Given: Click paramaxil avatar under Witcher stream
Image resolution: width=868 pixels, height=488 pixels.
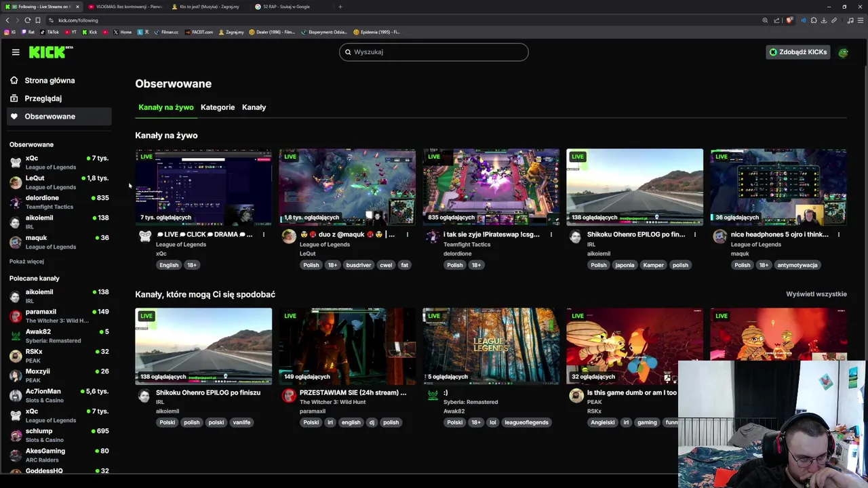Looking at the screenshot, I should click(289, 396).
